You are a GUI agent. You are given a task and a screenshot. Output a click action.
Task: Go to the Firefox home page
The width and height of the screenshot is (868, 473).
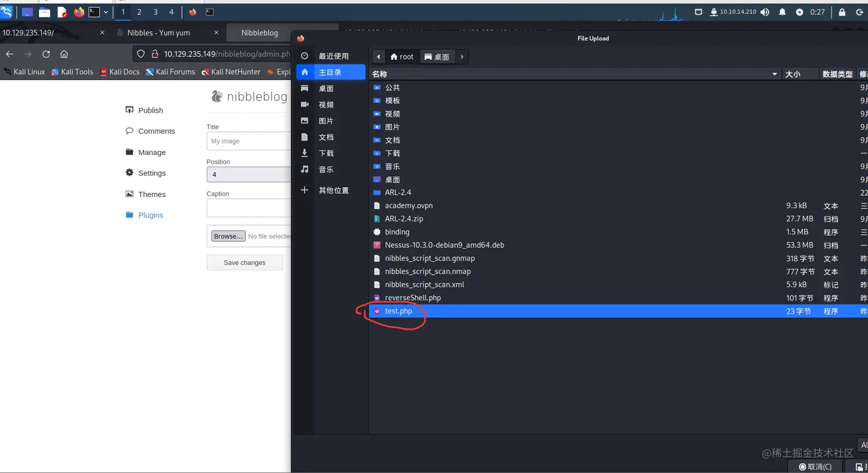64,54
